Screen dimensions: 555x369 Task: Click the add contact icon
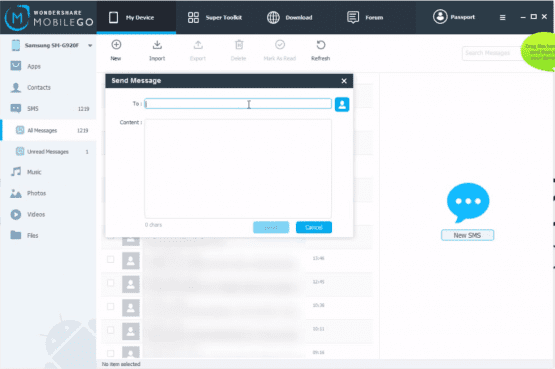(x=342, y=104)
